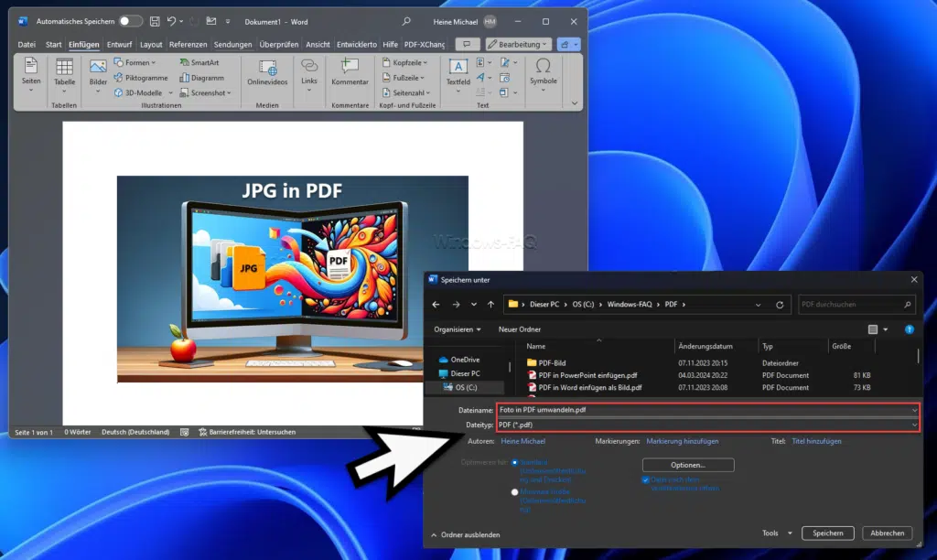The height and width of the screenshot is (560, 937).
Task: Select the Standard optimization radio button
Action: pos(516,463)
